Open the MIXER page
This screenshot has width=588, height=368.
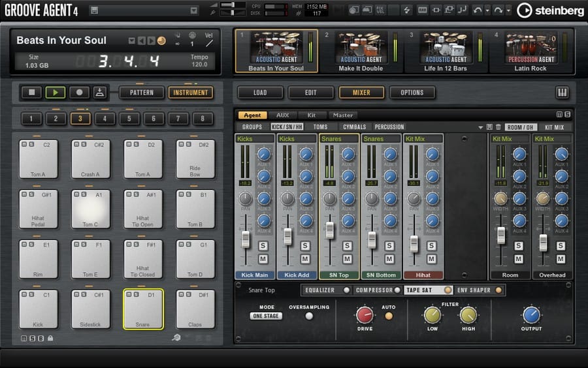[361, 93]
